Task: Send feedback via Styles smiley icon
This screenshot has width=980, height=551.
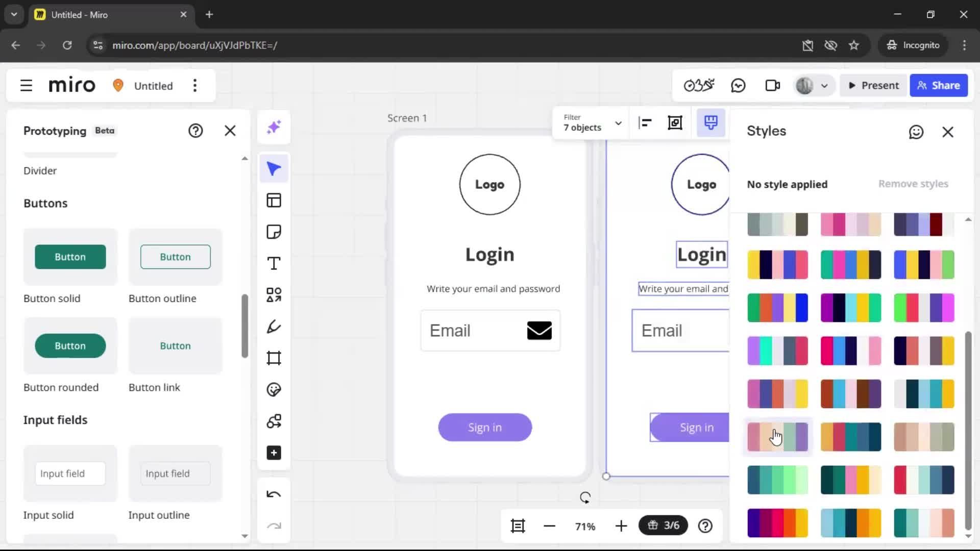Action: (916, 132)
